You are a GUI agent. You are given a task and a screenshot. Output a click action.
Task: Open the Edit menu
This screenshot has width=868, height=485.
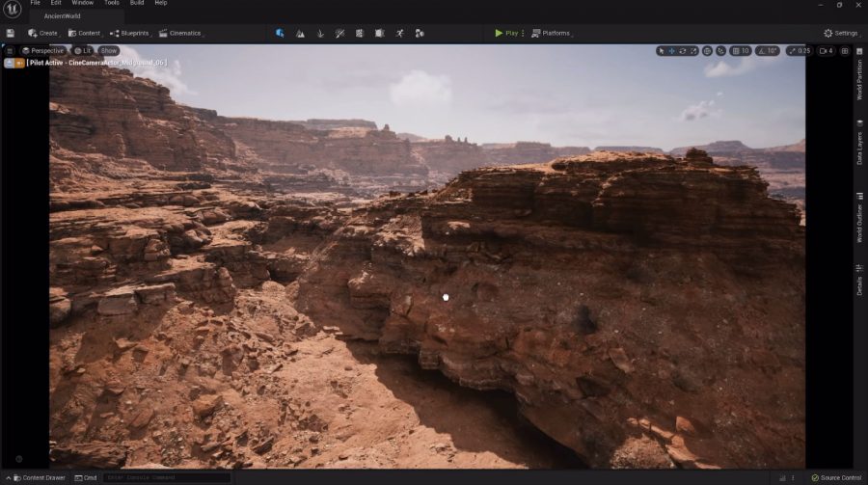[56, 3]
